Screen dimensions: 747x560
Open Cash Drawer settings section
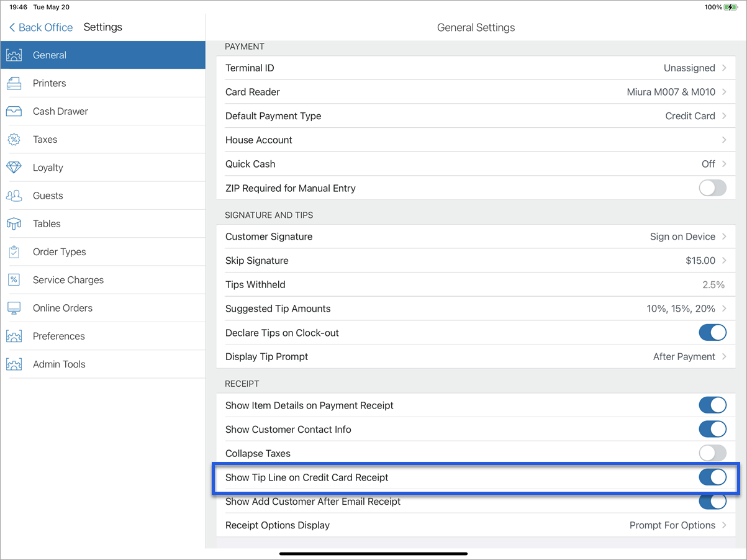click(x=102, y=111)
